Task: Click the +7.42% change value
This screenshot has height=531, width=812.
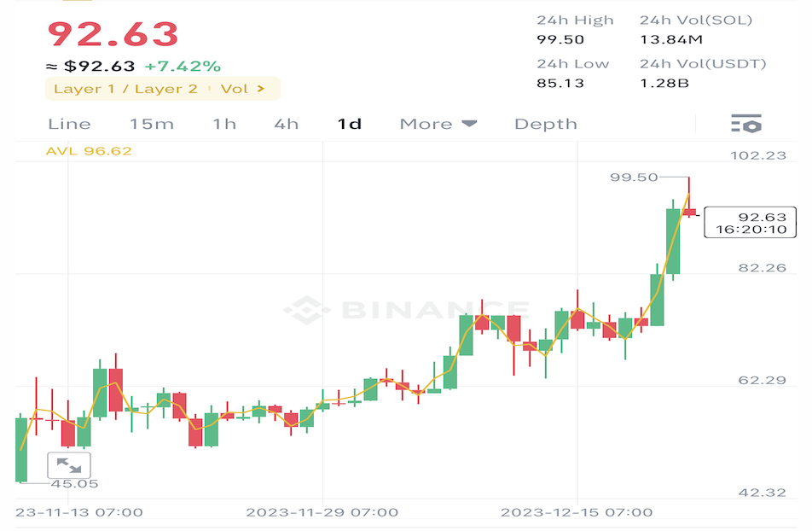Action: point(183,67)
